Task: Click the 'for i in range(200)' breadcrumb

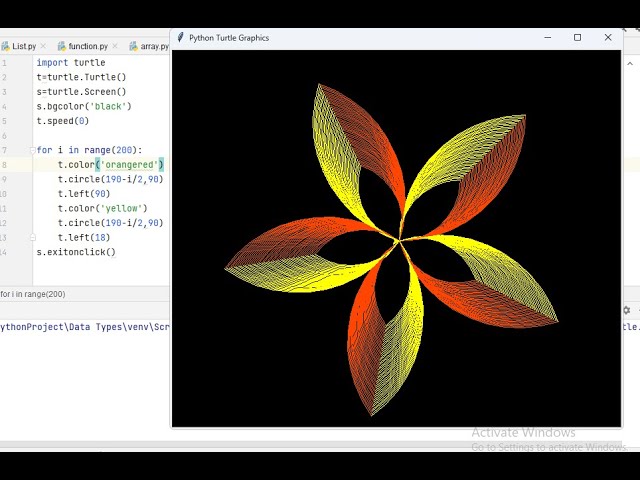Action: tap(33, 294)
